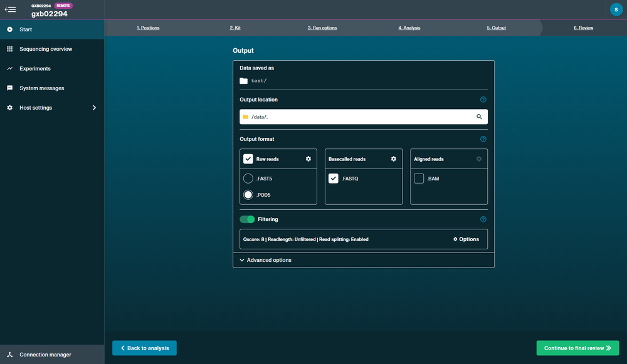Click the Experiments chart icon

(x=9, y=68)
